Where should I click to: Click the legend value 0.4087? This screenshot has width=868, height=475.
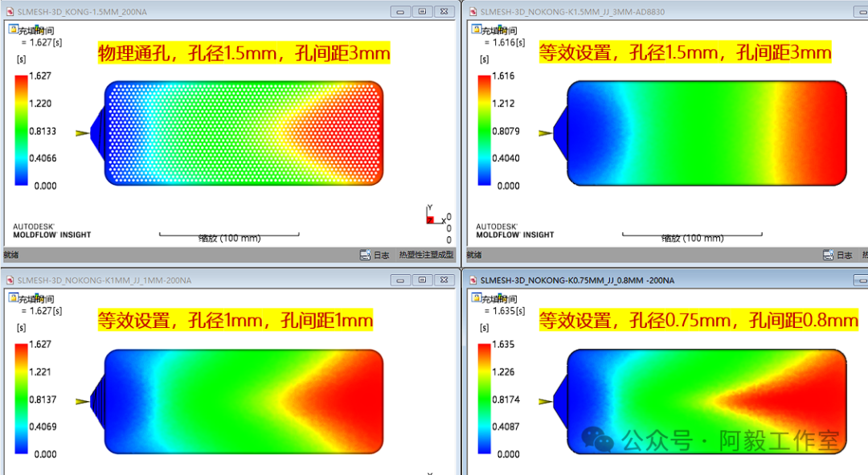506,427
